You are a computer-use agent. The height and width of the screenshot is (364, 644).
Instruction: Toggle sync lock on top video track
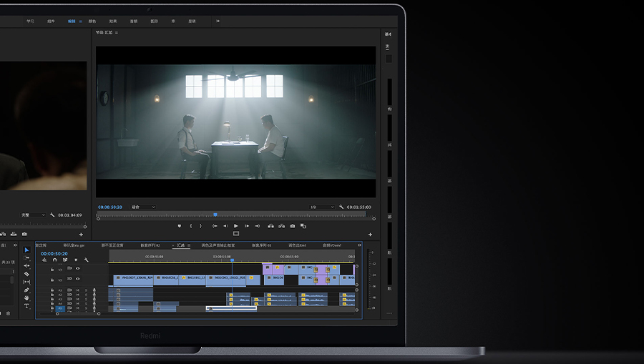[x=69, y=268]
